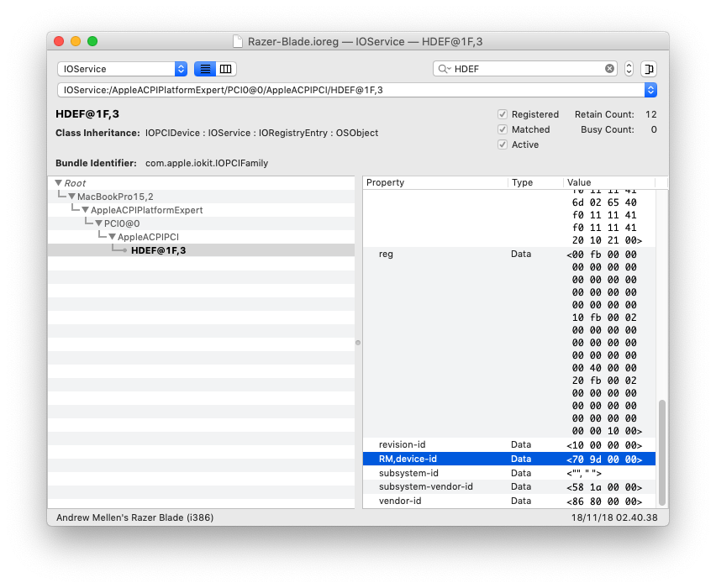Minimize the window with yellow button
This screenshot has height=588, width=716.
tap(76, 41)
